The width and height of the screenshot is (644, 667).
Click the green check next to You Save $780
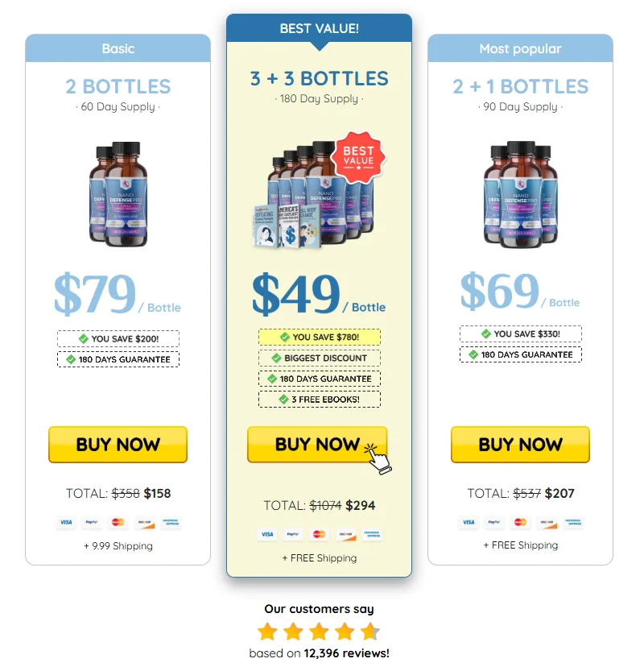285,337
